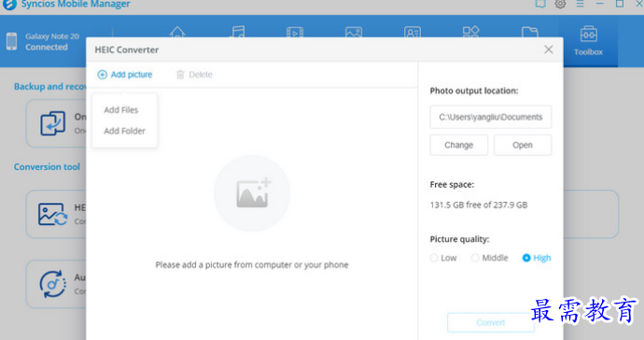Open the Contacts card icon in the top bar
The height and width of the screenshot is (340, 644).
[x=413, y=32]
